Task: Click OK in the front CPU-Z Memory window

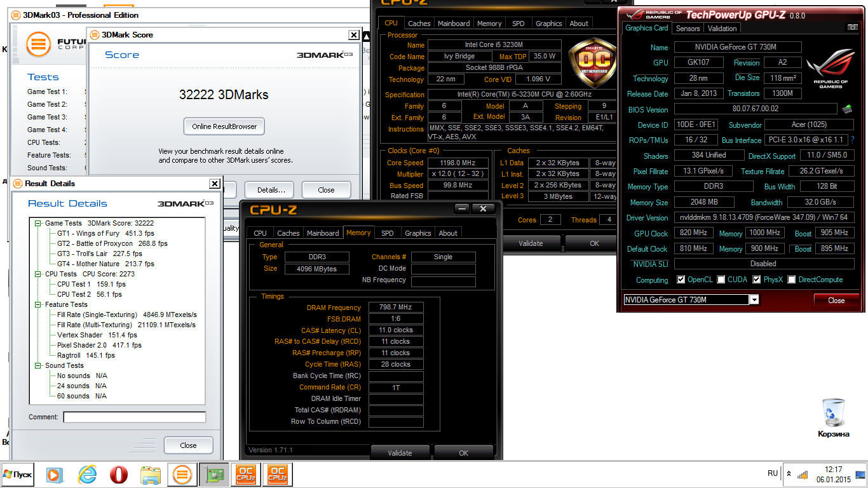Action: coord(464,453)
